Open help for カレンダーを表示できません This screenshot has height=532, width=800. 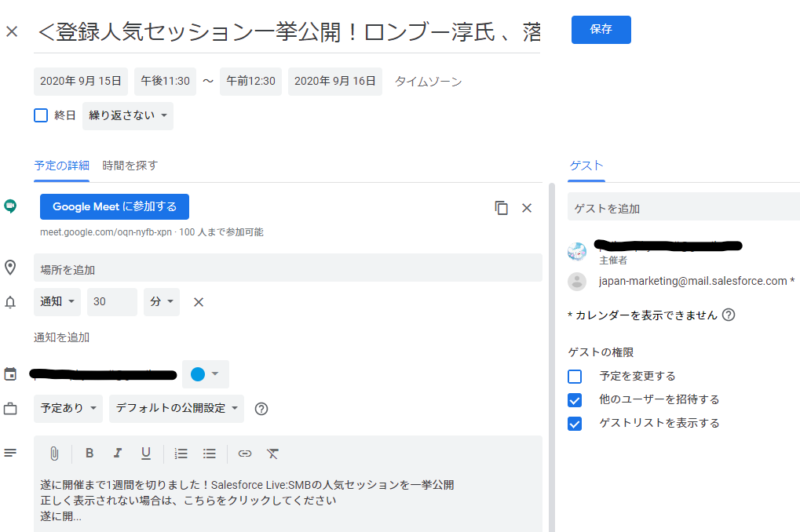[x=729, y=315]
